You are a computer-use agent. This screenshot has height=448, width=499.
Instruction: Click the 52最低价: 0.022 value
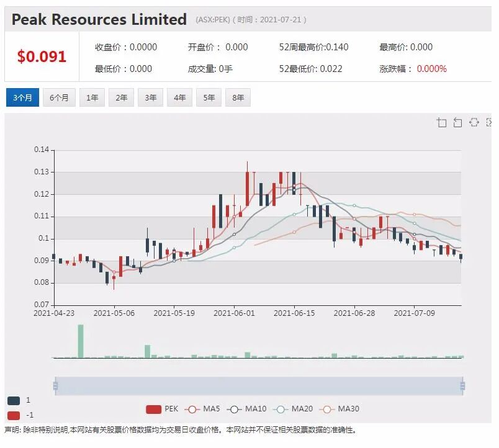pyautogui.click(x=310, y=69)
